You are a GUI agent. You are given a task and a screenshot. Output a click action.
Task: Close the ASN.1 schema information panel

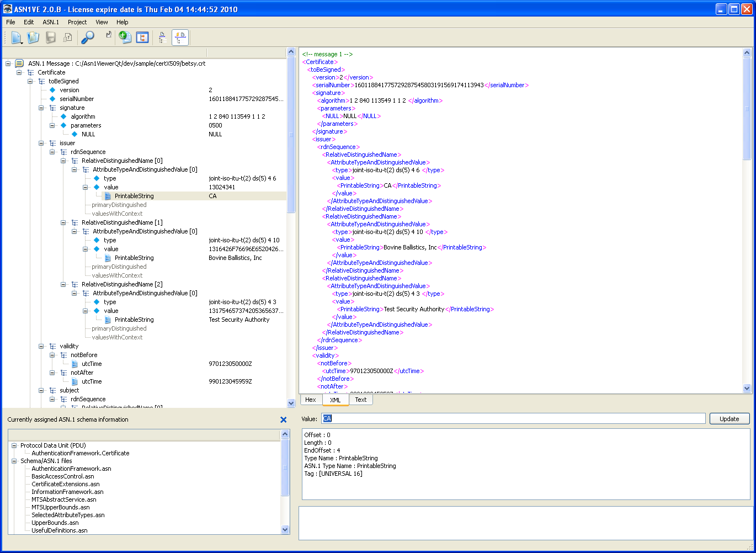[283, 419]
